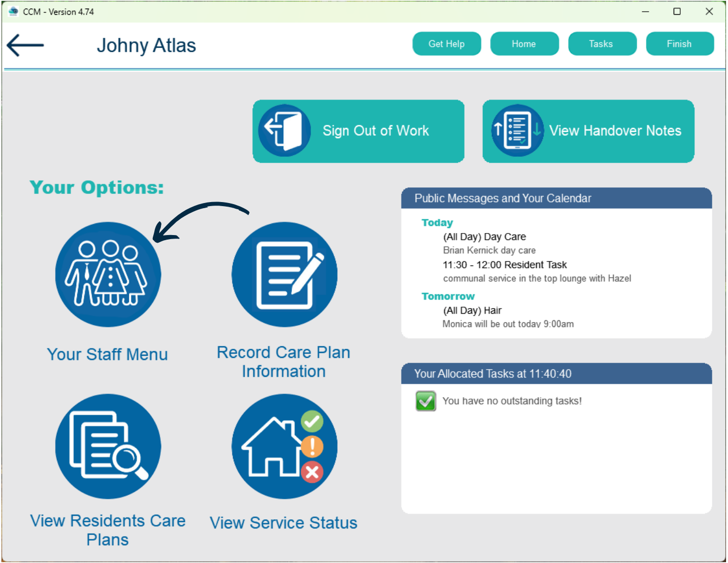Select the (All Day) Day Care entry
Image resolution: width=728 pixels, height=563 pixels.
tap(484, 237)
